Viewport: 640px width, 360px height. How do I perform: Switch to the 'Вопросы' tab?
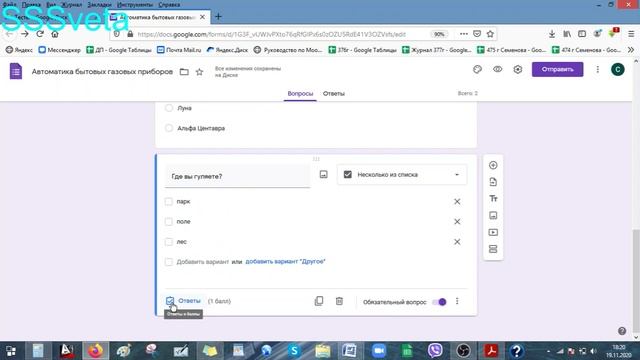(x=300, y=93)
